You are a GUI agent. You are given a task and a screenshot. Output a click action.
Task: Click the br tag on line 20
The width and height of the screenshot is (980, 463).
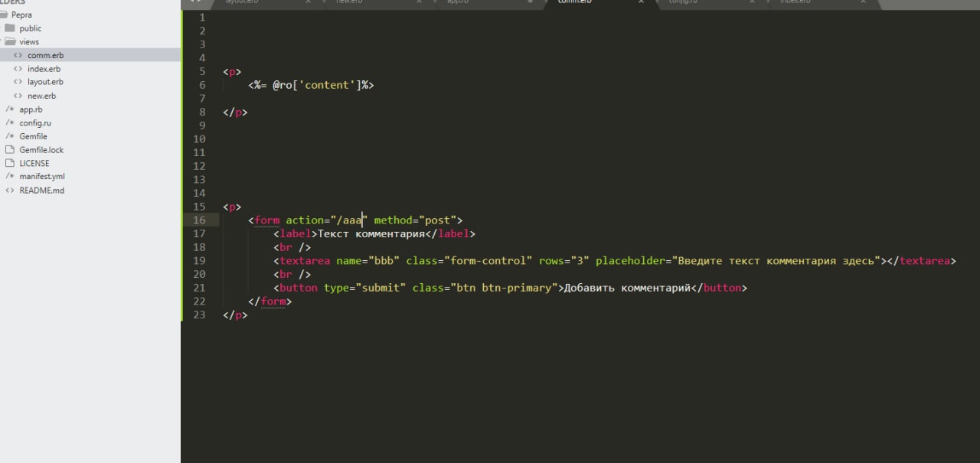(292, 274)
